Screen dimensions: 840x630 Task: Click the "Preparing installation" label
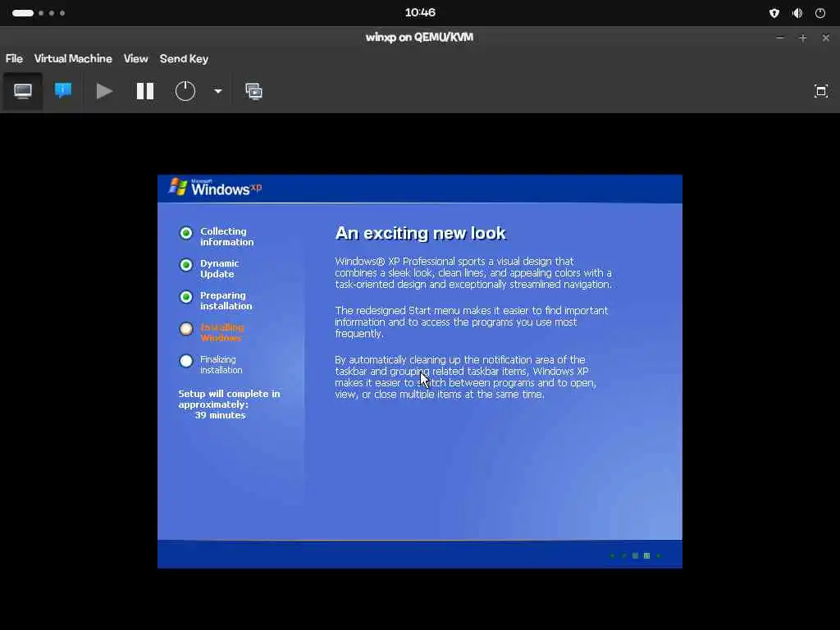pyautogui.click(x=226, y=300)
